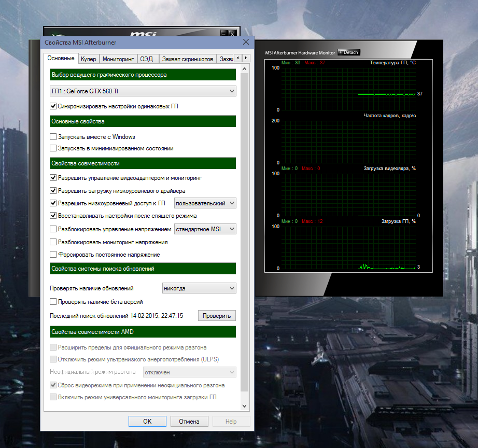Enable Запускать вместе с Windows

click(x=53, y=136)
